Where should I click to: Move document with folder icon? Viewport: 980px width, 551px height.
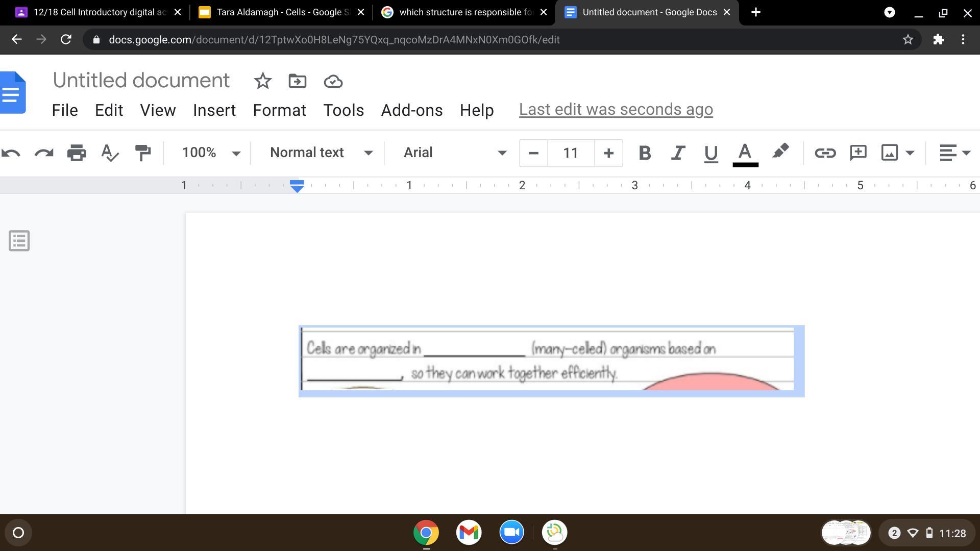297,81
